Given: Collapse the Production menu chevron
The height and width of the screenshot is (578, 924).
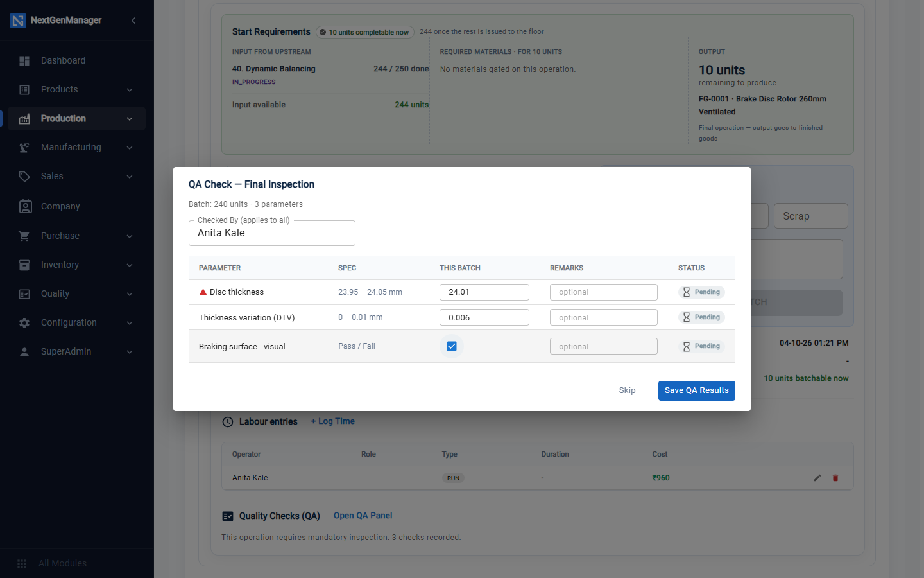Looking at the screenshot, I should (x=130, y=119).
